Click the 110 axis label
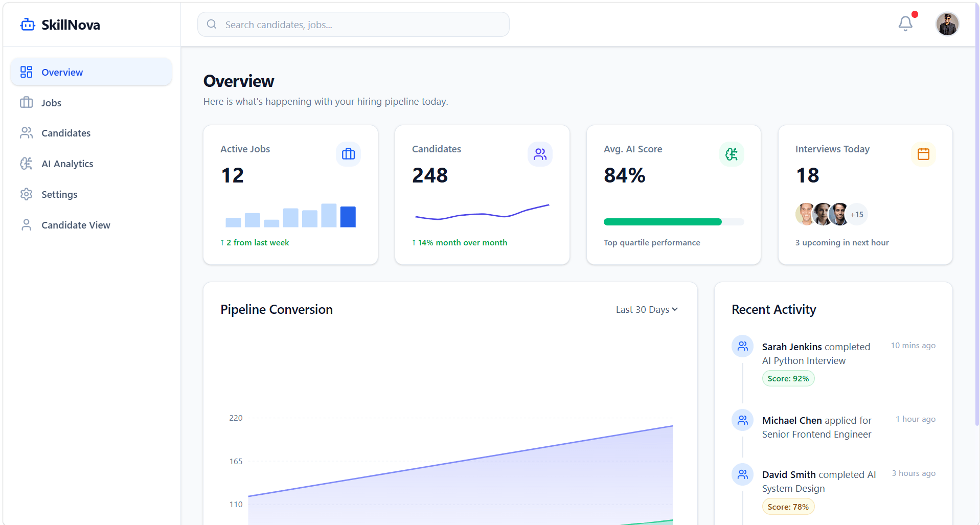Screen dimensions: 980x525 tap(236, 505)
